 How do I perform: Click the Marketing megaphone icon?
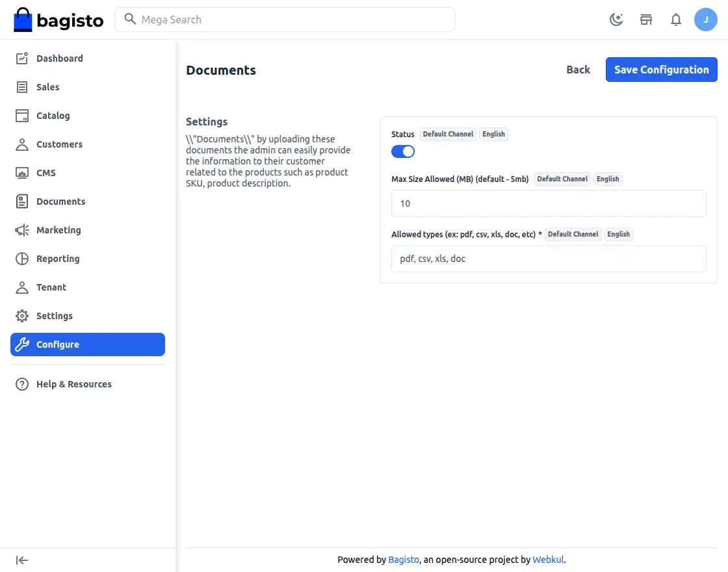point(22,230)
